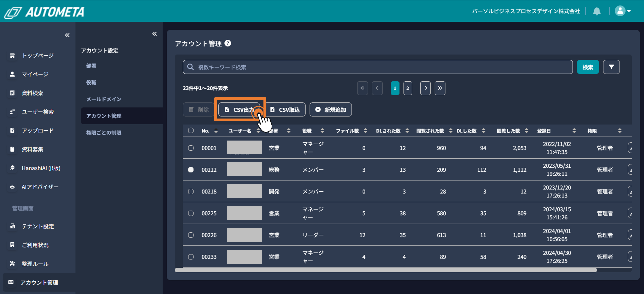Go to page 2
Viewport: 644px width, 294px height.
click(407, 88)
